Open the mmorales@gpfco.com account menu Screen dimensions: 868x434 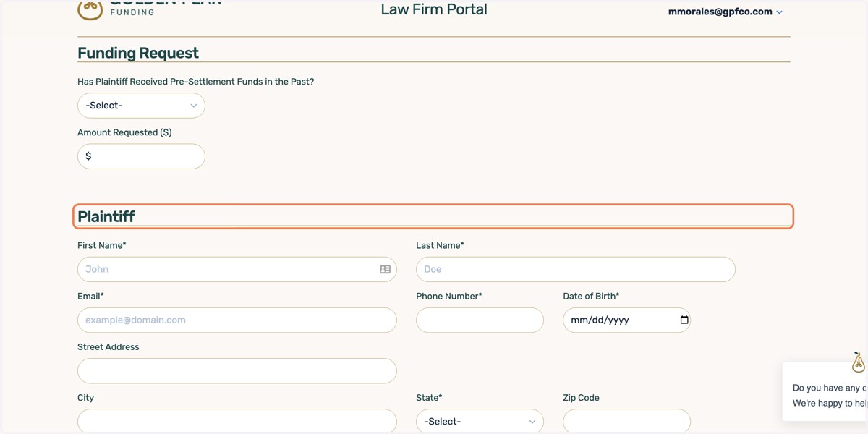coord(725,12)
